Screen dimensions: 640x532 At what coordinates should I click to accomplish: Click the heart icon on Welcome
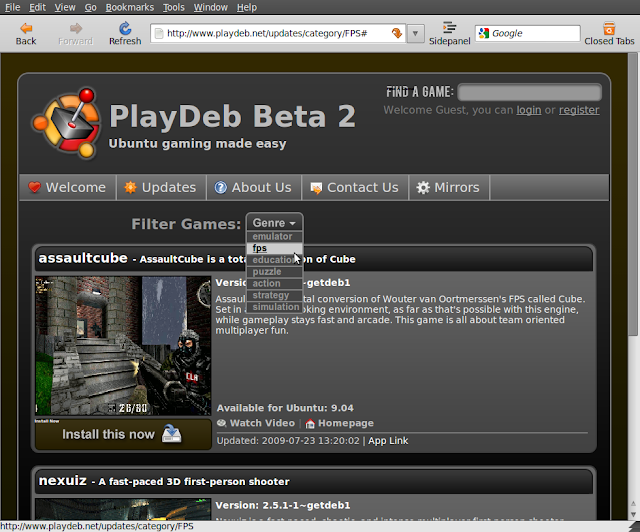(x=34, y=187)
